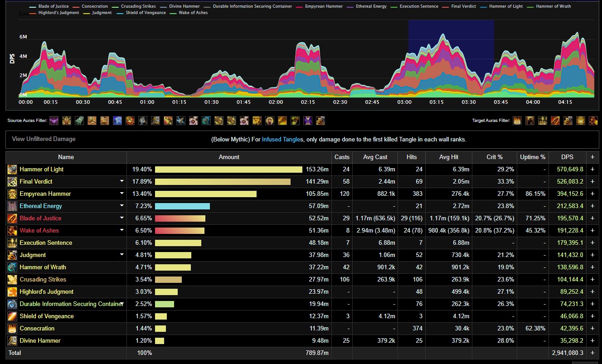Click the Final Verdict spell icon
Screen dimensions: 602x364
(12, 181)
